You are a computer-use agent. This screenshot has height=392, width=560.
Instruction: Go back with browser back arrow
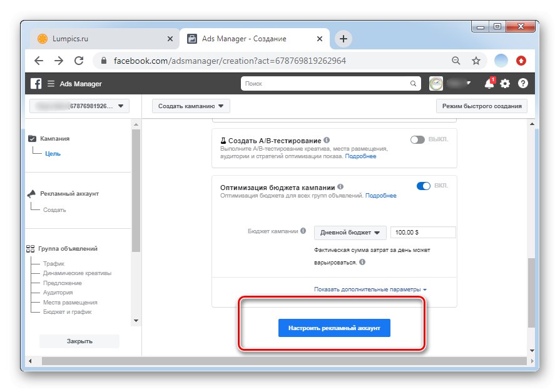click(39, 61)
